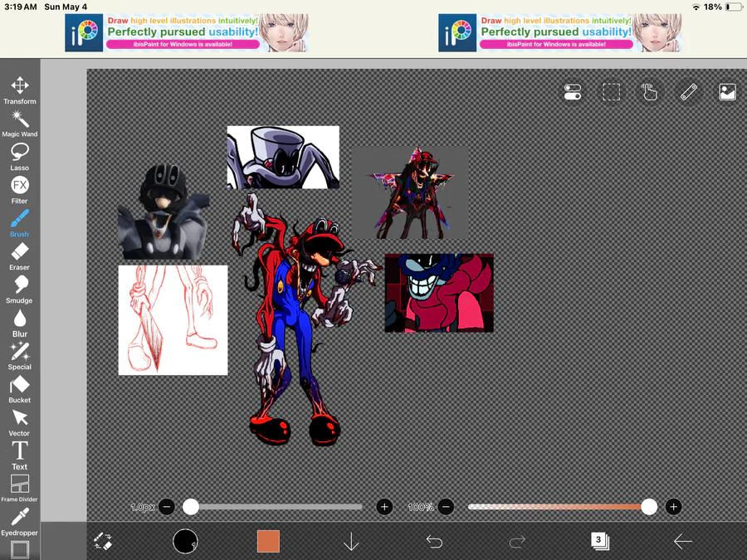Select the Vector tool
The height and width of the screenshot is (560, 747).
pyautogui.click(x=20, y=422)
